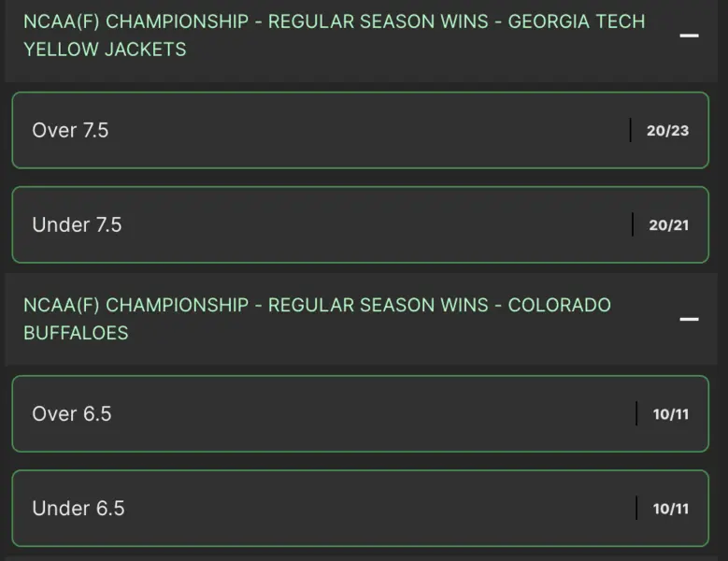
Task: Click the "Over 7.5" label text
Action: [x=70, y=130]
